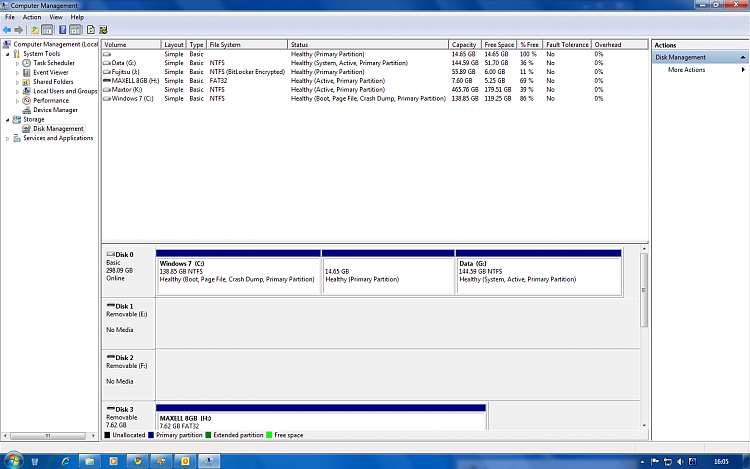Click the Forward arrow in the toolbar
Image resolution: width=750 pixels, height=469 pixels.
point(19,30)
